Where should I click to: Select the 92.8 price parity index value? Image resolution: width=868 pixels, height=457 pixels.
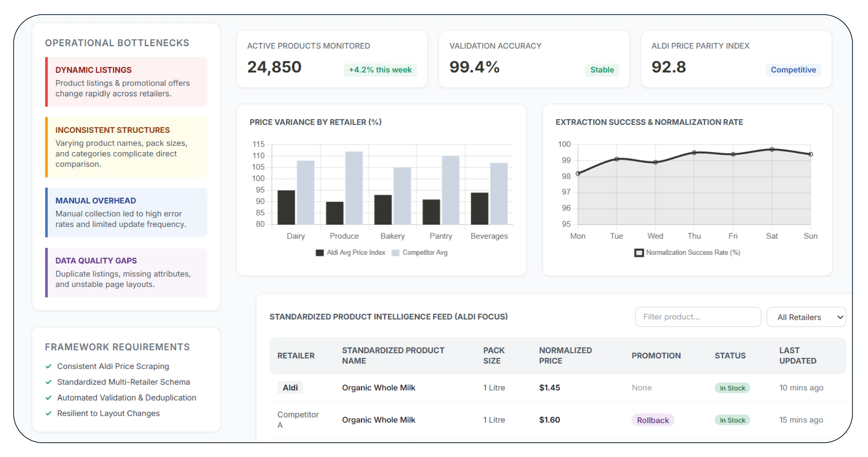click(x=668, y=67)
